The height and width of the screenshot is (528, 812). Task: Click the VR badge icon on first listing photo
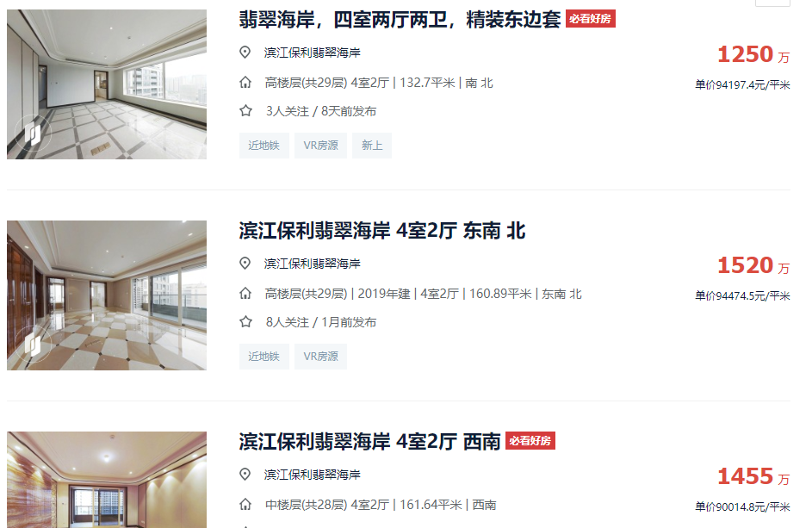point(33,134)
